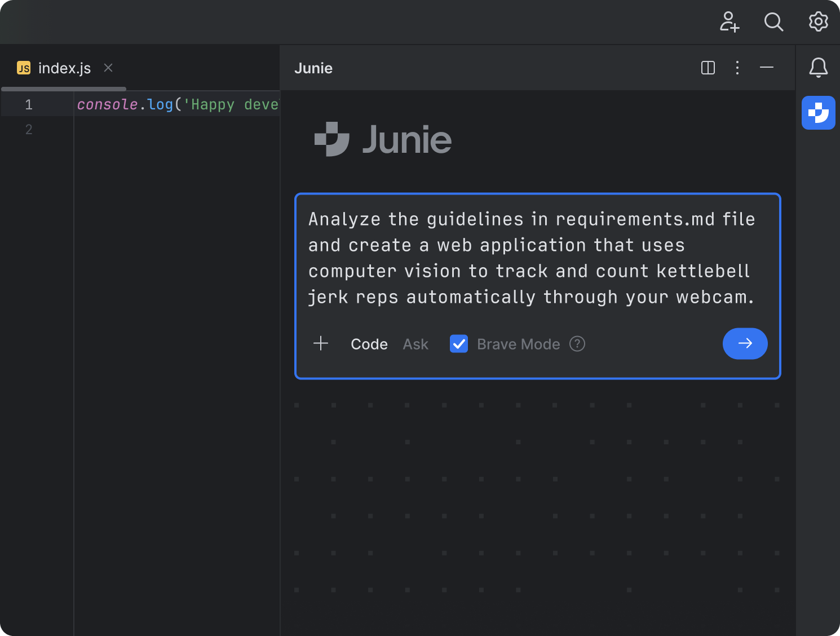Click the JS file type icon on index.js tab
Screen dimensions: 840x636
tap(23, 68)
